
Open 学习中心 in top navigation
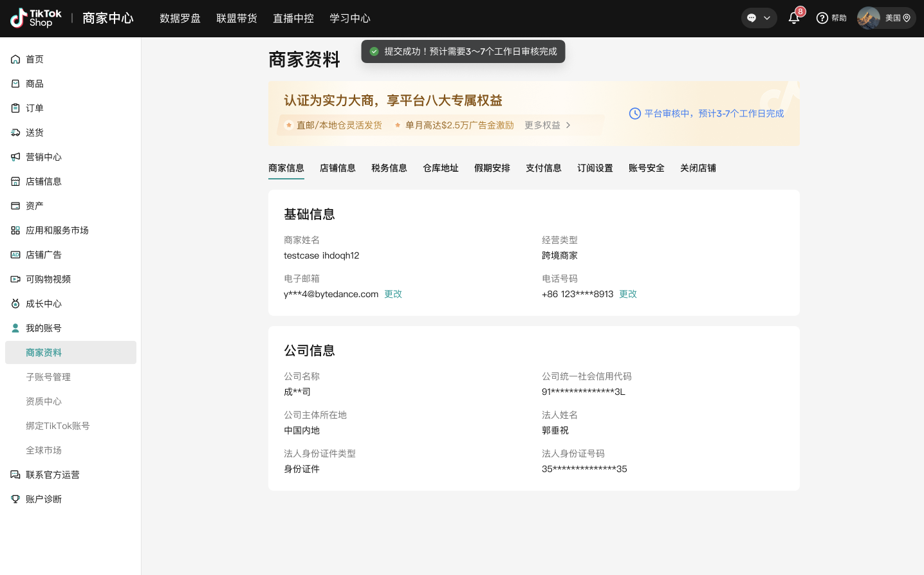click(x=350, y=18)
